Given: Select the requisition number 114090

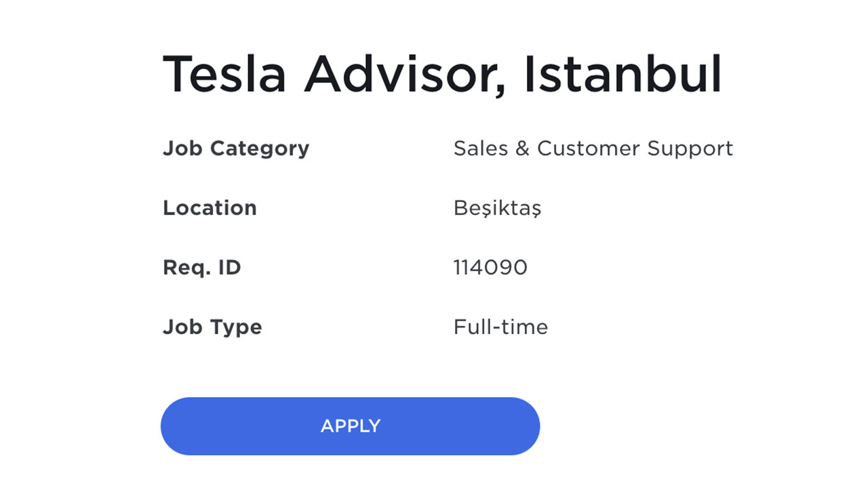Looking at the screenshot, I should click(490, 268).
